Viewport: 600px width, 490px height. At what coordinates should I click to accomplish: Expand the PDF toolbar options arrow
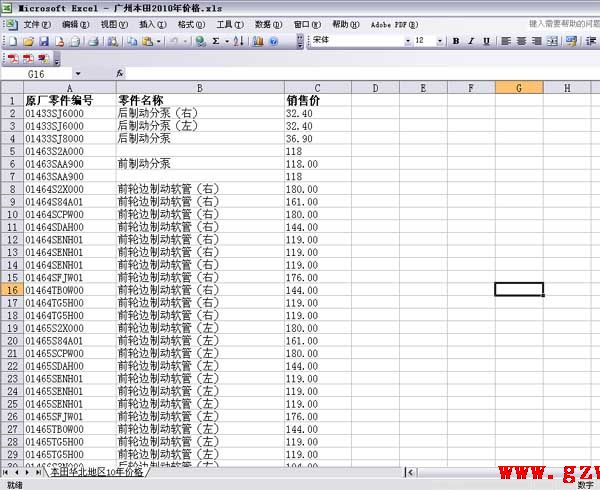(57, 60)
